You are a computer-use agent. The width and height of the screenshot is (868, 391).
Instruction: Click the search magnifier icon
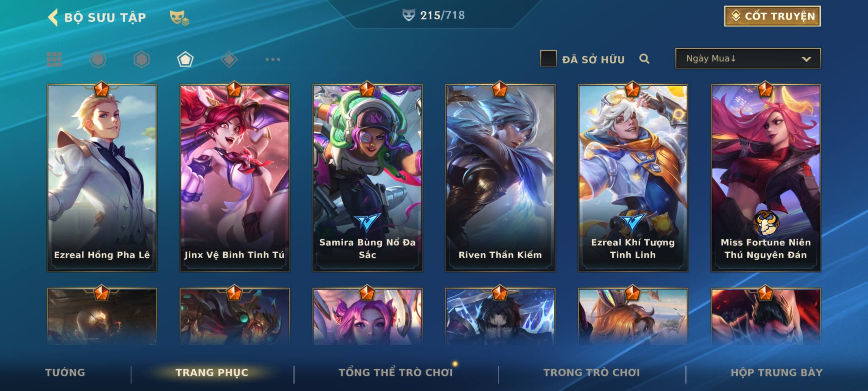644,59
